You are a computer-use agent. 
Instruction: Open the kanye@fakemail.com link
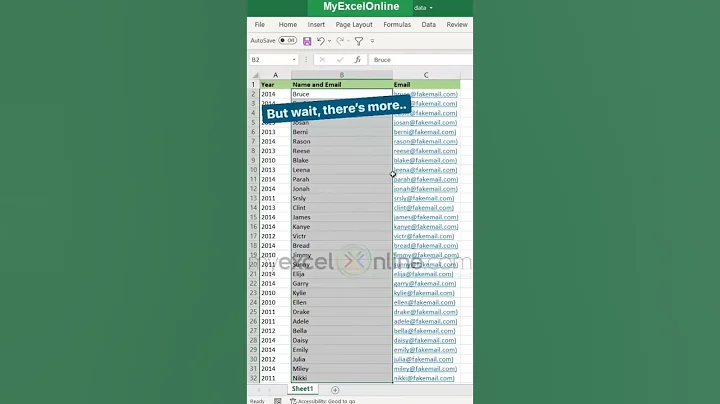click(x=426, y=227)
